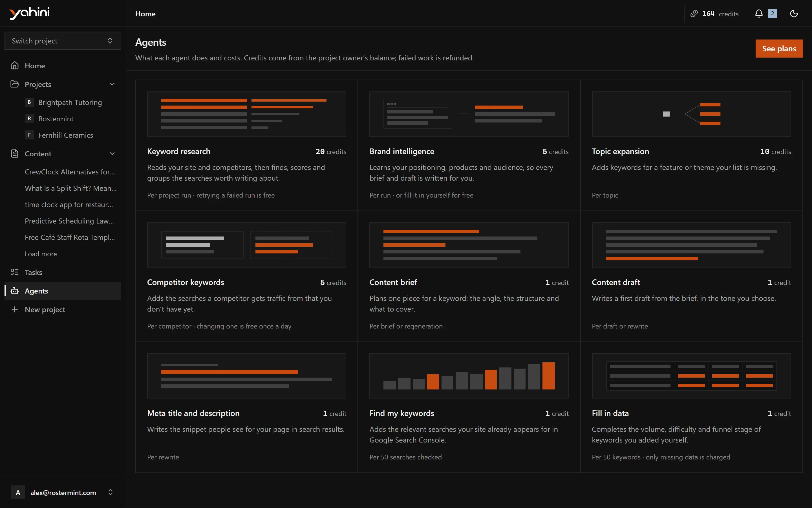The height and width of the screenshot is (508, 812).
Task: Click the Tasks checklist icon
Action: pyautogui.click(x=14, y=272)
